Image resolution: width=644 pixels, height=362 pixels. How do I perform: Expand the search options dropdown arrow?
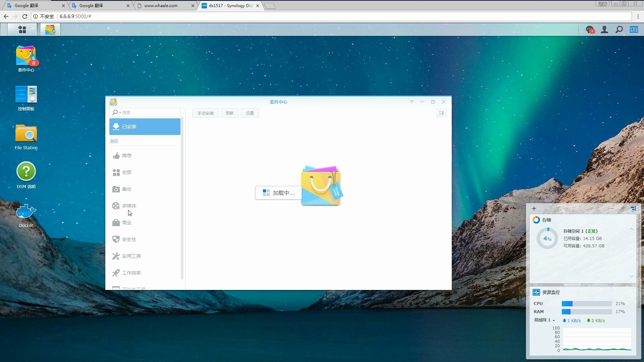[x=120, y=113]
